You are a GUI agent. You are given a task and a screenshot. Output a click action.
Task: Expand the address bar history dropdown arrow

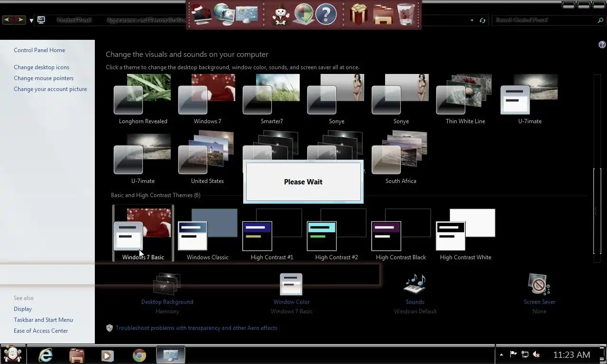472,20
